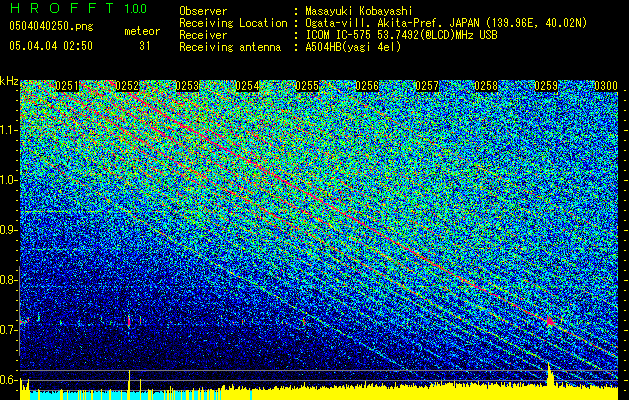Click the A504HB(yagi 4el) antenna text
The width and height of the screenshot is (629, 400).
[x=353, y=47]
